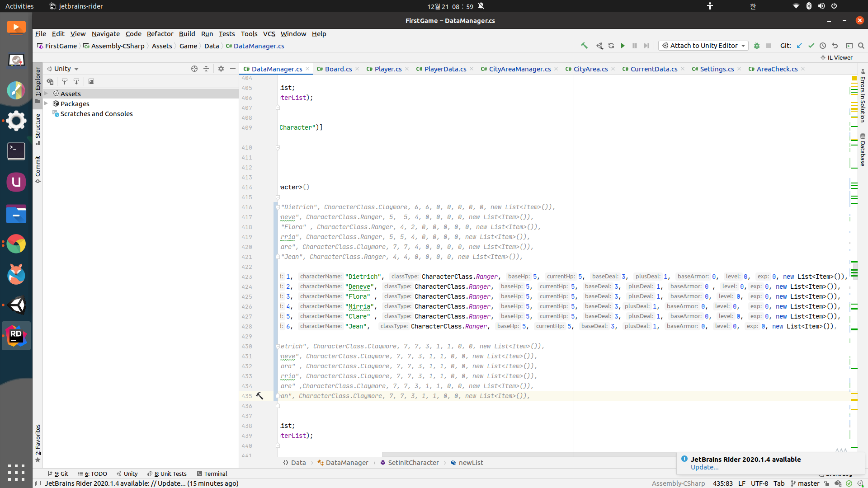Open the IL Viewer tool window
The height and width of the screenshot is (488, 868).
click(x=837, y=57)
